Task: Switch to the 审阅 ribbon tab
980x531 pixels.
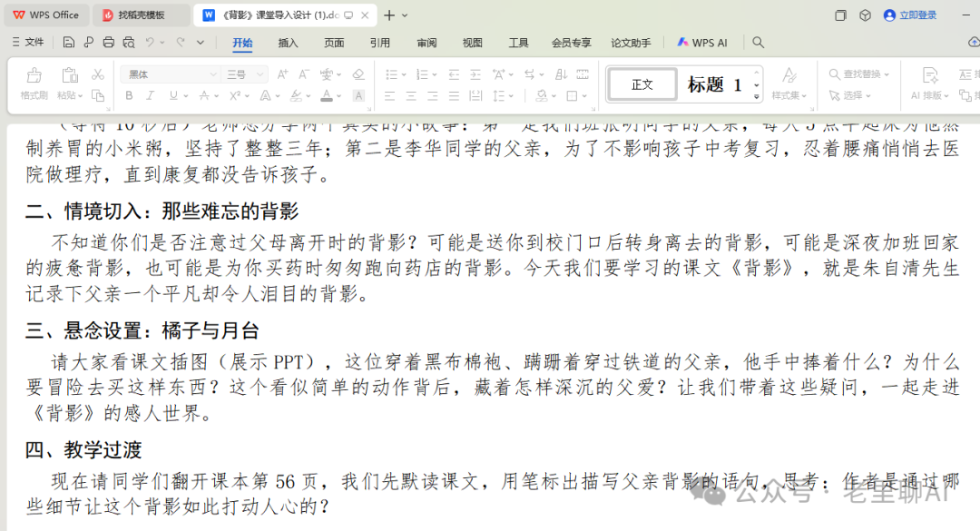Action: (x=426, y=43)
